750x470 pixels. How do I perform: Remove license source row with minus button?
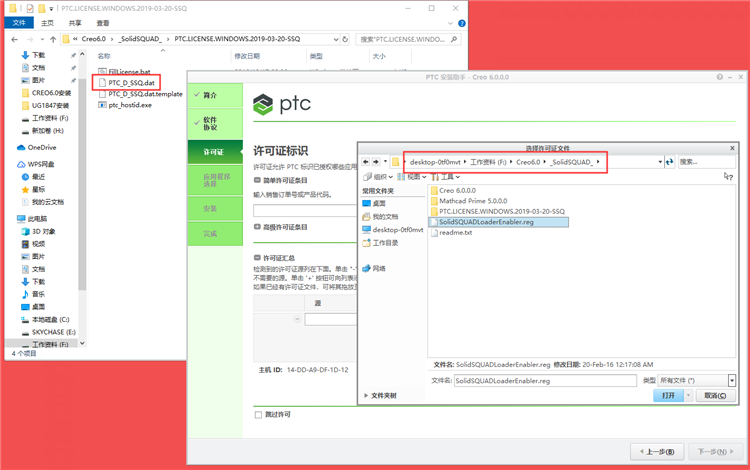click(x=297, y=319)
